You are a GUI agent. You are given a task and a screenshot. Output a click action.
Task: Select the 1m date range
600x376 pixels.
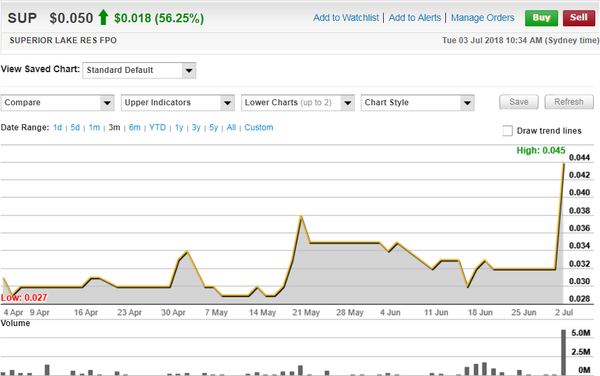[x=94, y=127]
